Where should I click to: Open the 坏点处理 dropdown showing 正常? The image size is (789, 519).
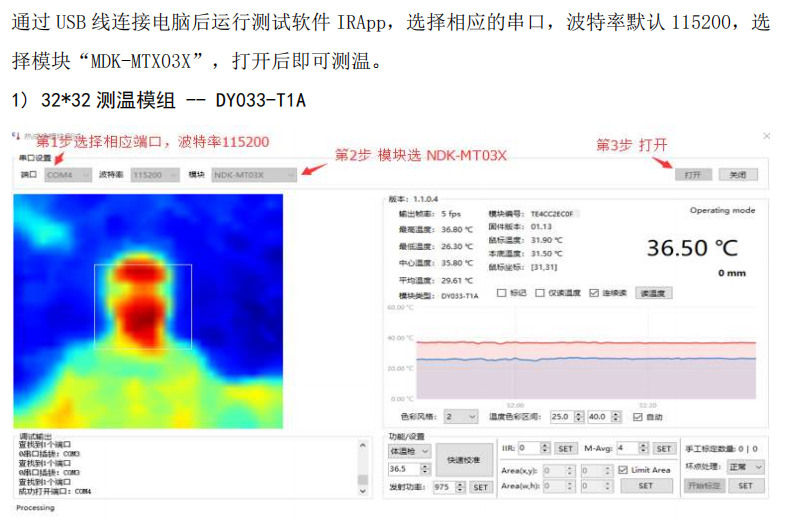pos(745,467)
